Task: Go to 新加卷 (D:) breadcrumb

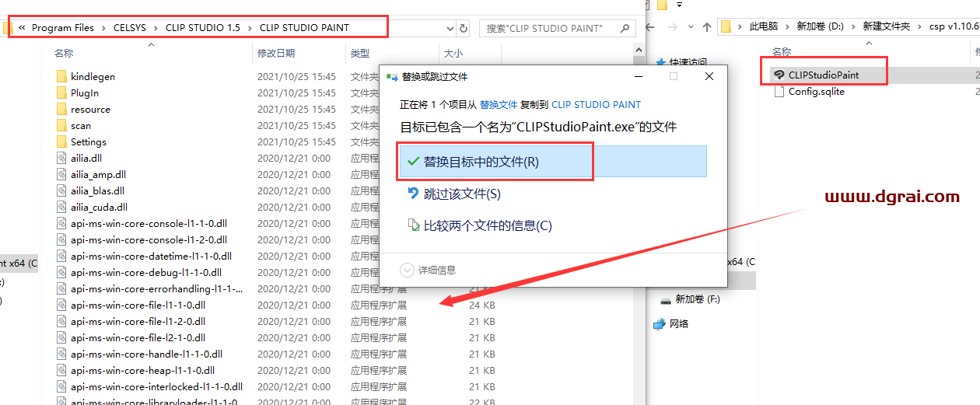Action: pyautogui.click(x=820, y=27)
